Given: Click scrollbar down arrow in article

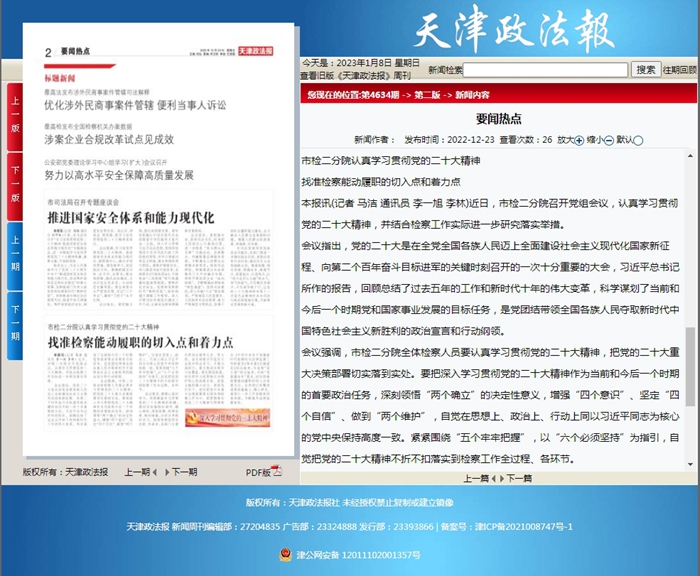Looking at the screenshot, I should click(x=690, y=464).
